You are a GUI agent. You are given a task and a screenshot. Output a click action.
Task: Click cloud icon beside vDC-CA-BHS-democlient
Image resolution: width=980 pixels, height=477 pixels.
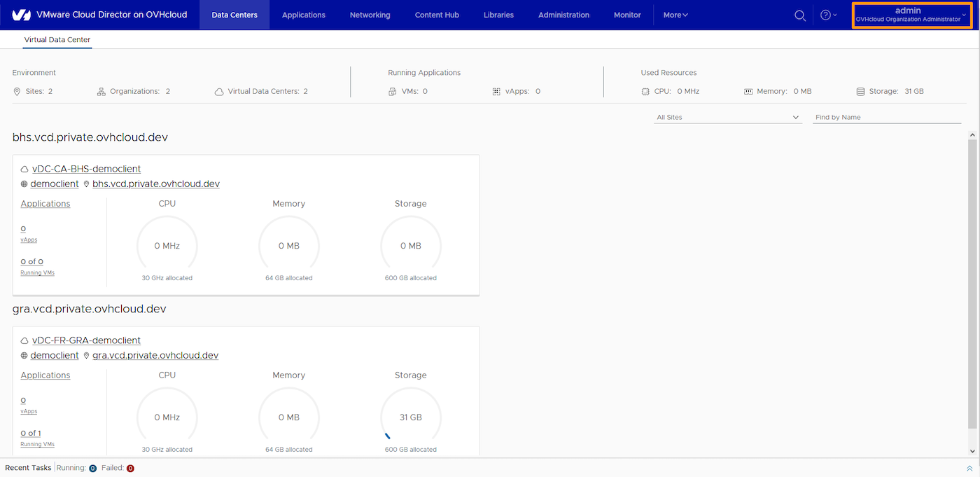click(x=24, y=169)
